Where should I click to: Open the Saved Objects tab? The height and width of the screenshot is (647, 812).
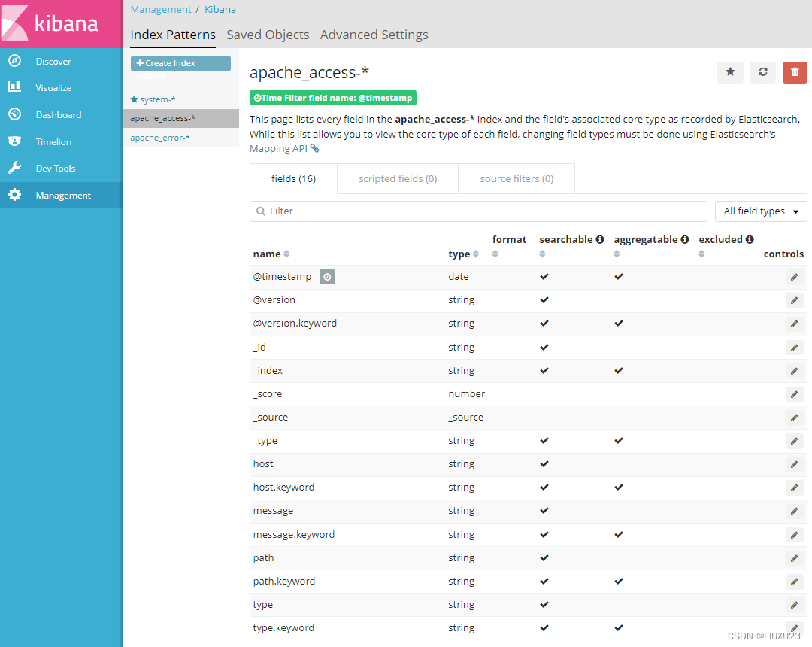[x=268, y=35]
